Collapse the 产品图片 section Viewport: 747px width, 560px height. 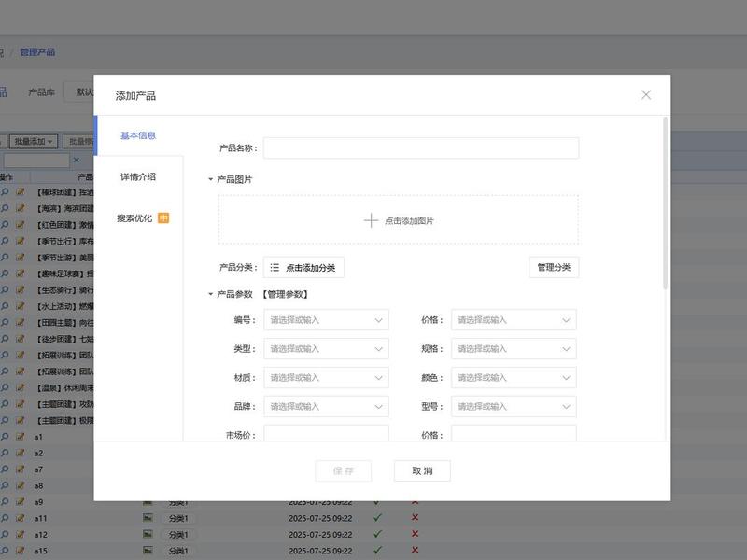coord(211,179)
